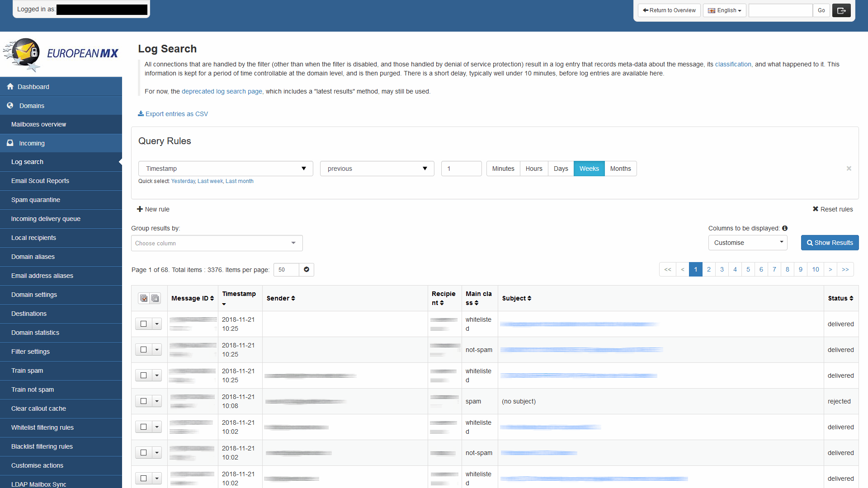Open the Timestamp rule field dropdown
The image size is (868, 488).
[226, 169]
